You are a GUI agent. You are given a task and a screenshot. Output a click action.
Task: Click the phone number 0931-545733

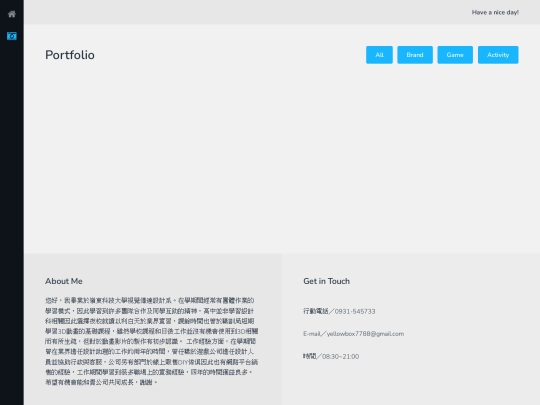355,311
